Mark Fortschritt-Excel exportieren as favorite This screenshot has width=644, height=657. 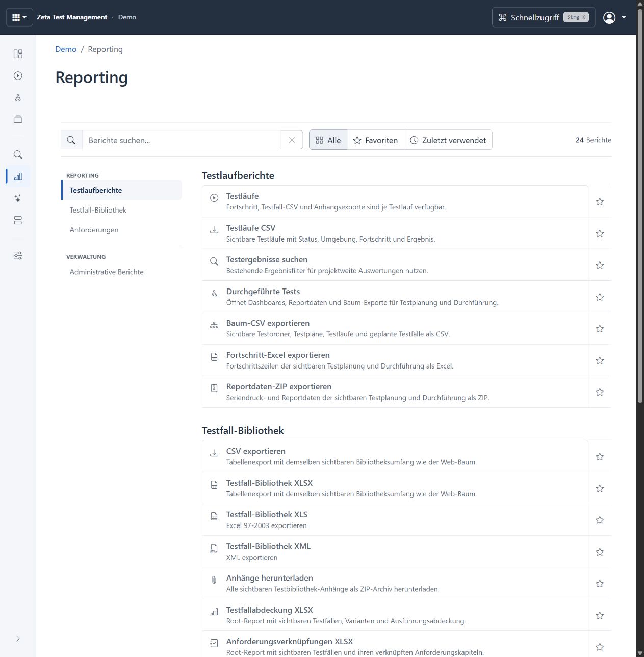[600, 360]
